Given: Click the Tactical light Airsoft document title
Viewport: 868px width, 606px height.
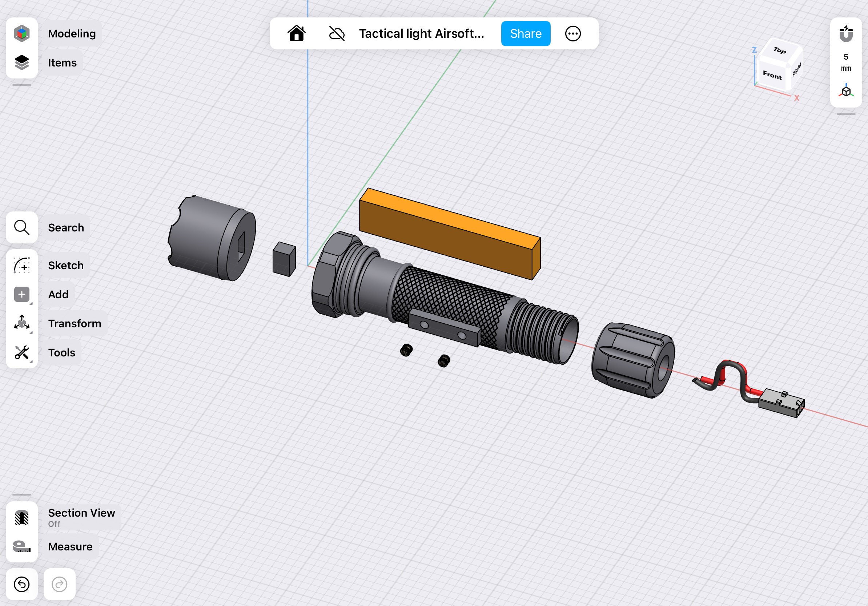Looking at the screenshot, I should click(x=422, y=34).
